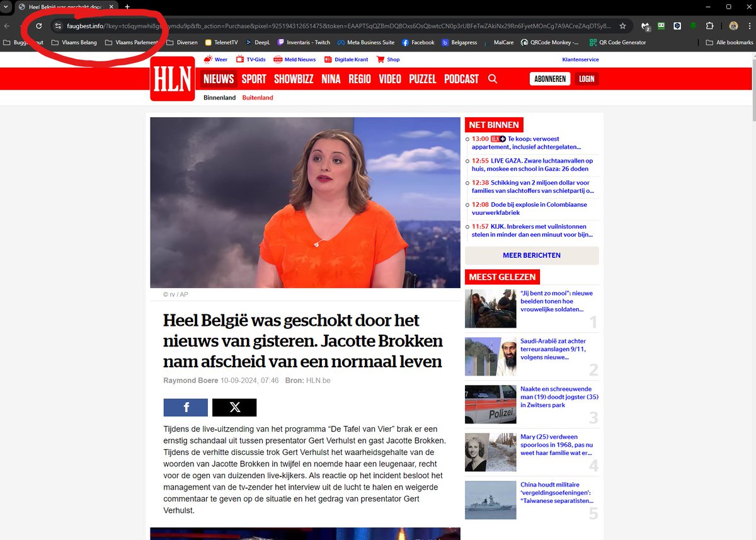Screen dimensions: 756x540
Task: Click into the address bar URL
Action: [338, 26]
